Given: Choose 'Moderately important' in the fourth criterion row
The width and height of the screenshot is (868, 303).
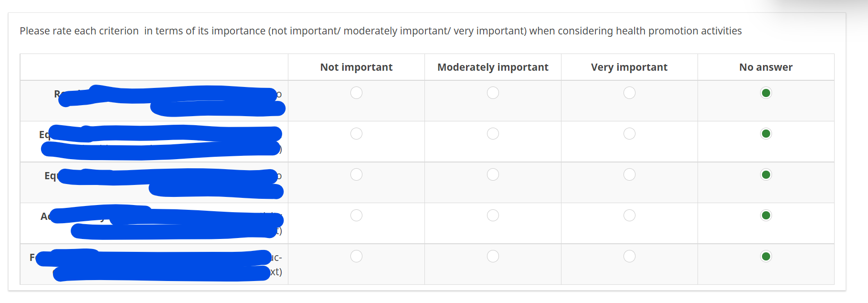Looking at the screenshot, I should (493, 216).
